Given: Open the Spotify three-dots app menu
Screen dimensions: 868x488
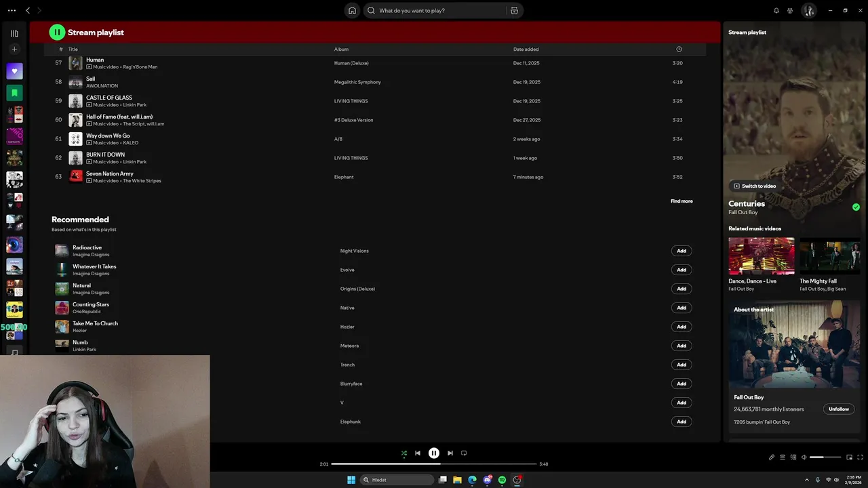Looking at the screenshot, I should (x=12, y=10).
